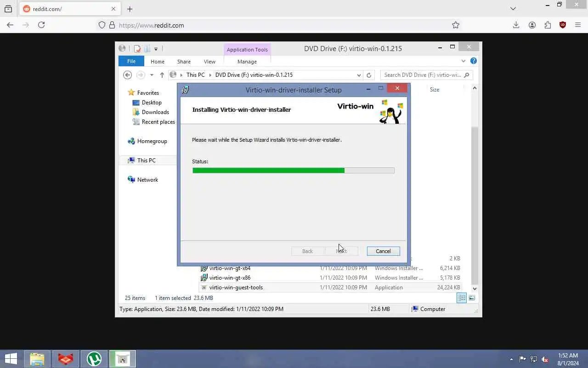
Task: Open Firefox downloads panel
Action: [x=516, y=25]
